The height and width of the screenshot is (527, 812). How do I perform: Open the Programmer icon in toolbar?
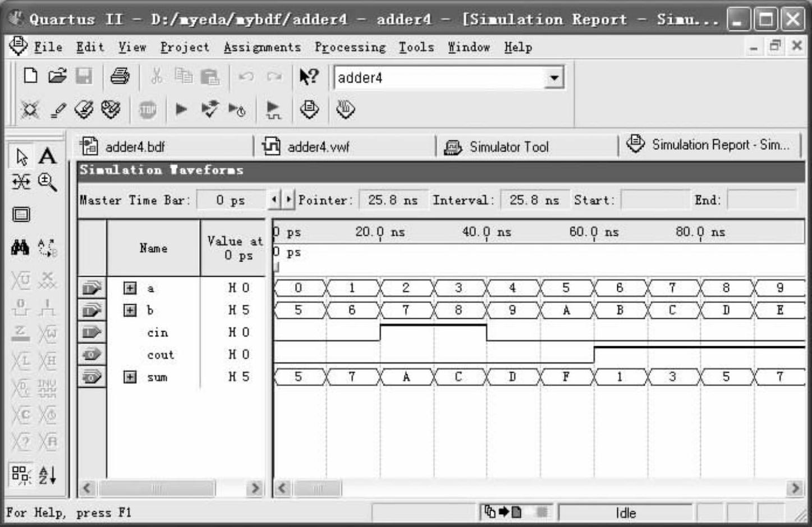coord(345,109)
